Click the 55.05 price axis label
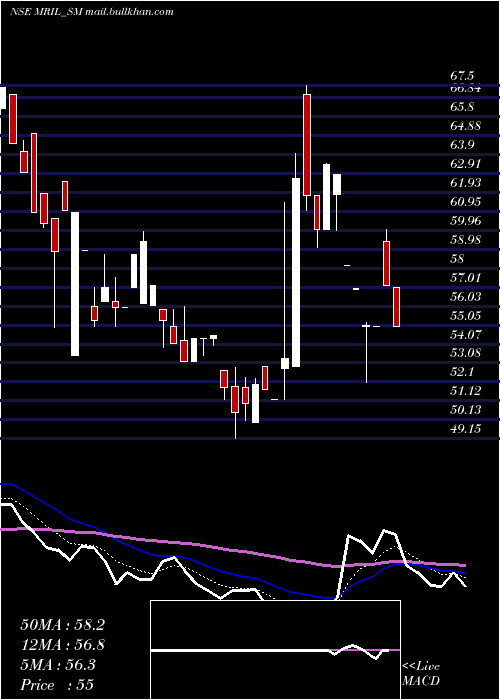Image resolution: width=500 pixels, height=700 pixels. [466, 316]
